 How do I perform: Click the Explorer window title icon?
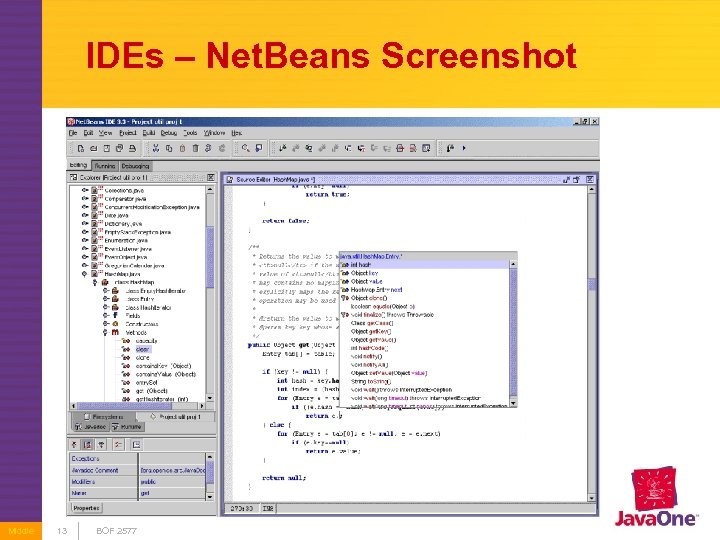pos(73,177)
